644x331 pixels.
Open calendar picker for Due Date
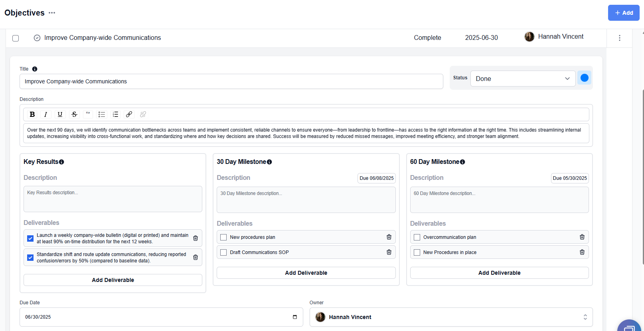tap(295, 317)
